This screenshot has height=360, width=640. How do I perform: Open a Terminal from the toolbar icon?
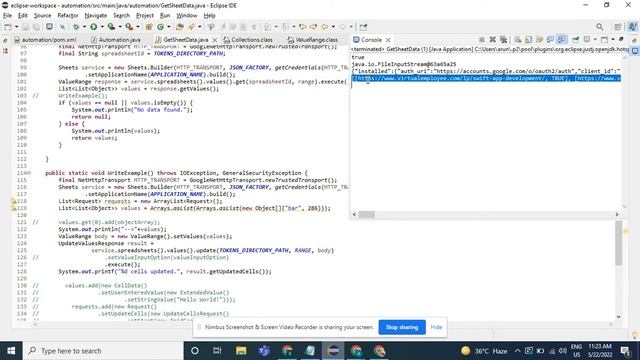click(x=49, y=27)
